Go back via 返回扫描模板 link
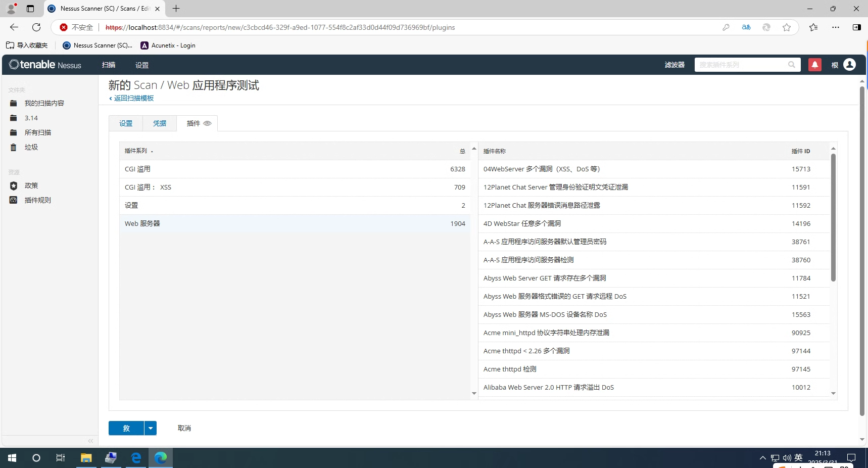Screen dimensions: 868x468 click(131, 98)
